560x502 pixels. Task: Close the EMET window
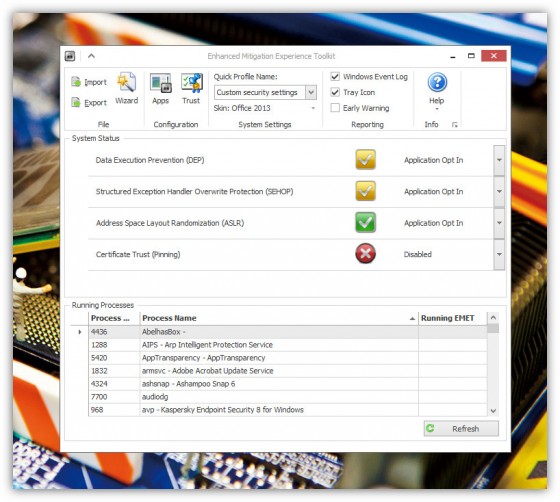click(x=494, y=56)
